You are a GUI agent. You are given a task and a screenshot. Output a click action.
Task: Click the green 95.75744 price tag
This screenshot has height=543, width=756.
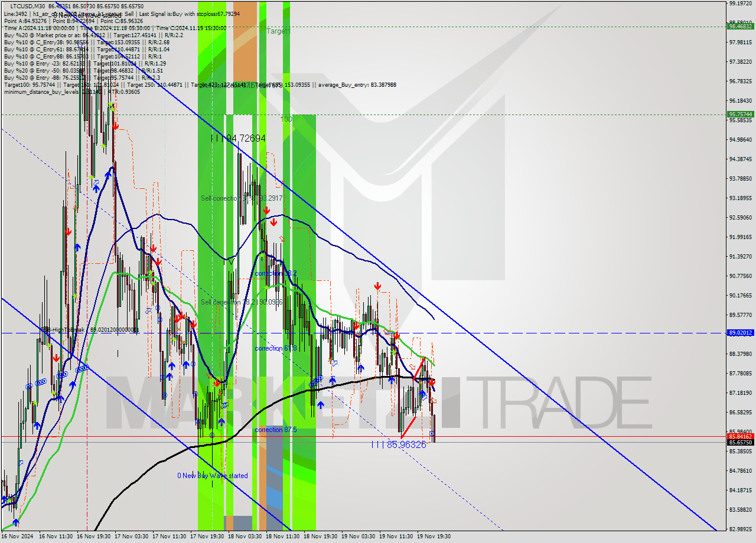coord(741,114)
